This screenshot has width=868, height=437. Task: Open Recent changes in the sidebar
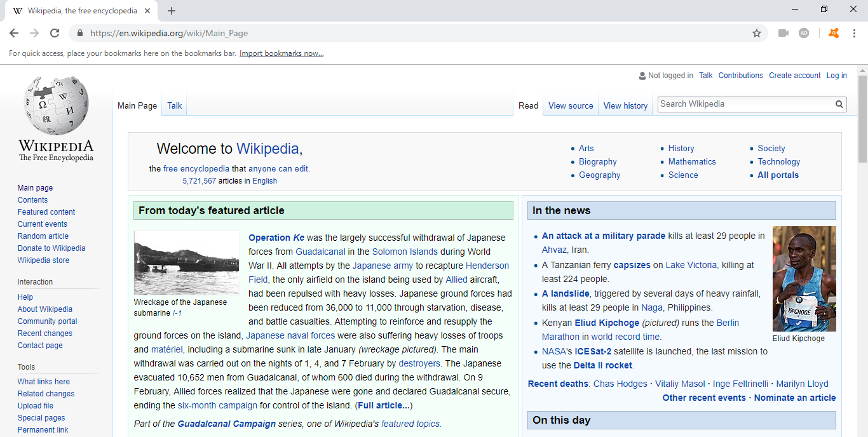[45, 333]
